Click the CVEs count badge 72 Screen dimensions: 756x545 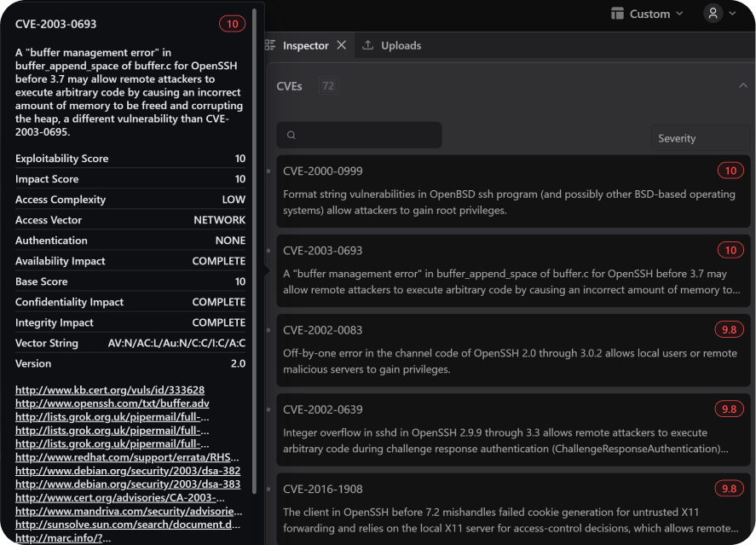coord(328,86)
